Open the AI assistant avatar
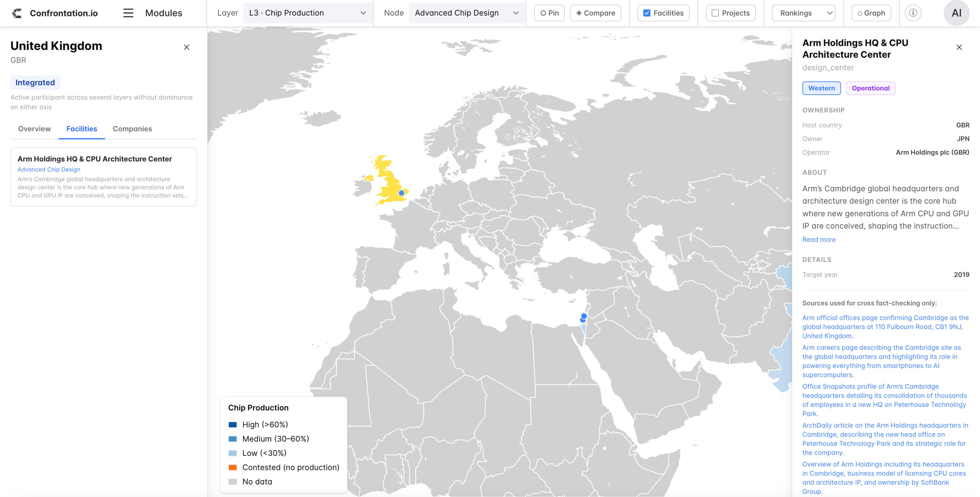 [x=956, y=13]
